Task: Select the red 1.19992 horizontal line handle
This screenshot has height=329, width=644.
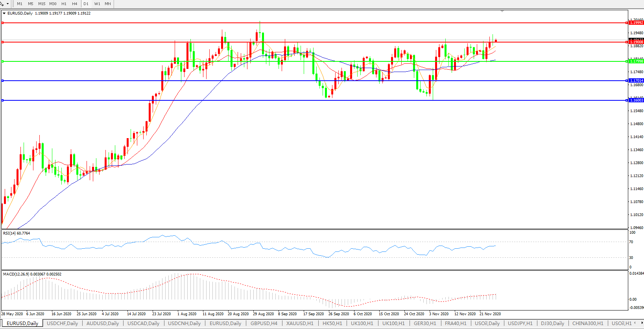Action: click(3, 23)
